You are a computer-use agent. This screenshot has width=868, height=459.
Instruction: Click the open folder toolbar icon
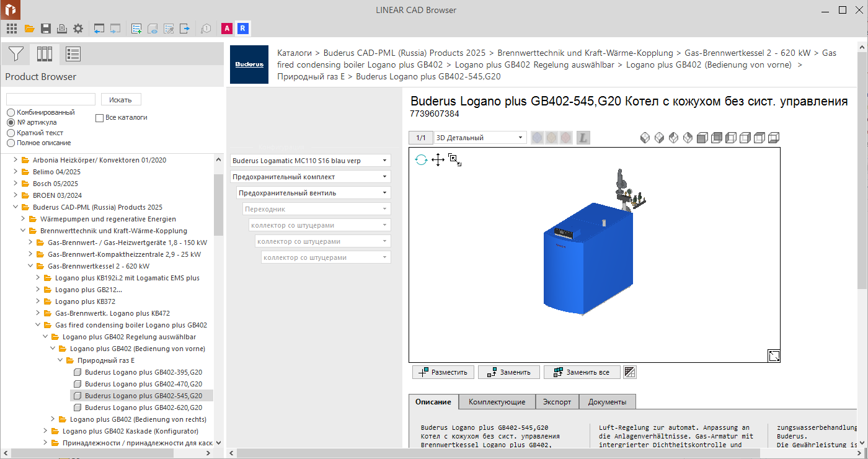pos(29,29)
